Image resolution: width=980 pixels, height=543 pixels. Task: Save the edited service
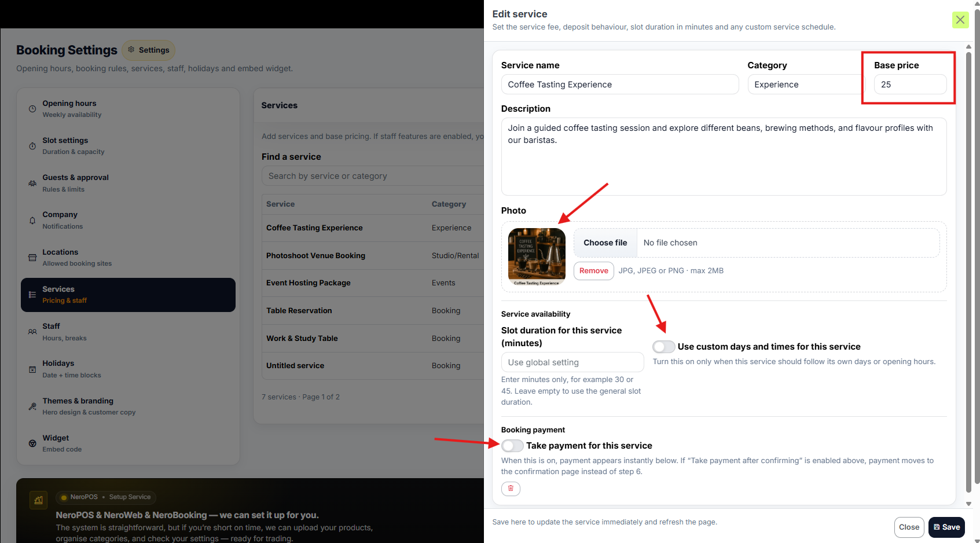[946, 527]
